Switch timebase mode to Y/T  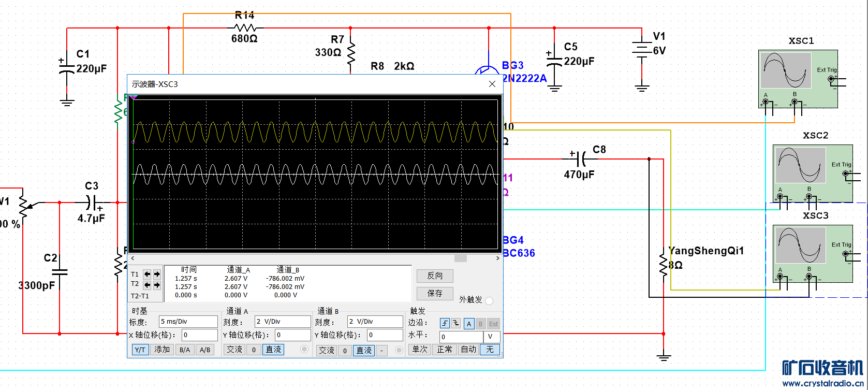140,350
